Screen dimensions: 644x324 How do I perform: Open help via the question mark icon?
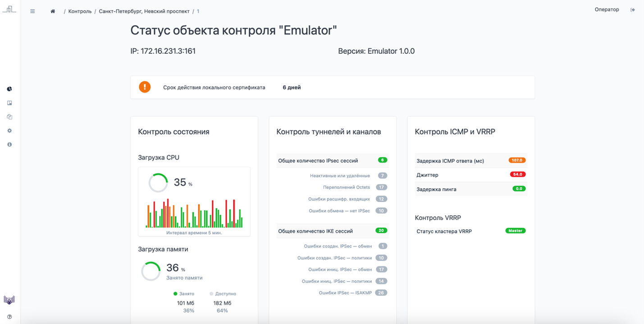tap(9, 316)
